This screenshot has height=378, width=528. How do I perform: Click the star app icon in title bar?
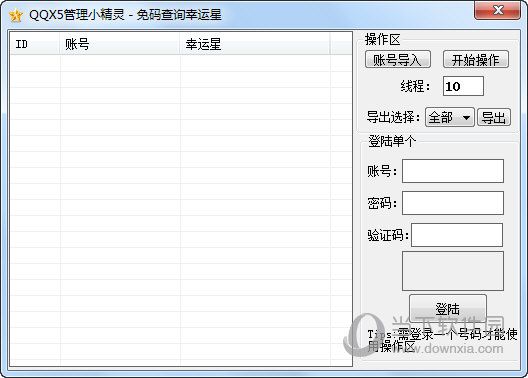click(15, 15)
